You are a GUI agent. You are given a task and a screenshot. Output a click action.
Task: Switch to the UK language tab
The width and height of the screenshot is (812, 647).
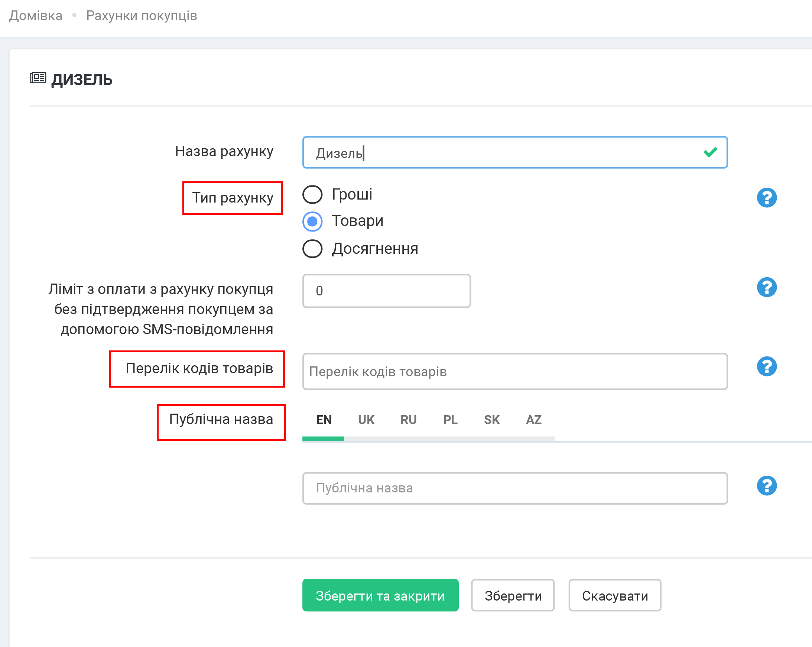coord(366,420)
